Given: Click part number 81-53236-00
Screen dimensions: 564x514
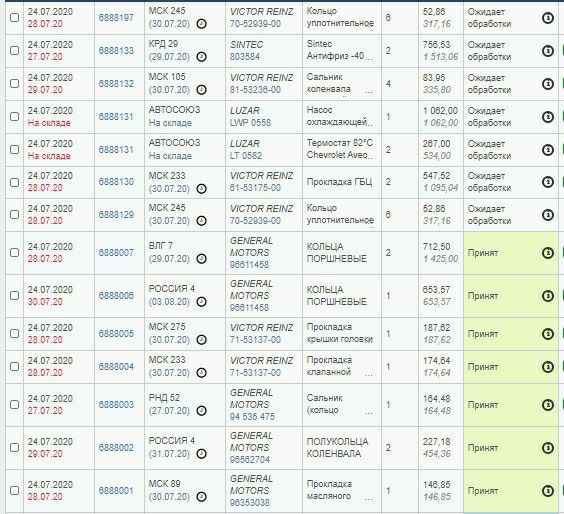Looking at the screenshot, I should [255, 90].
